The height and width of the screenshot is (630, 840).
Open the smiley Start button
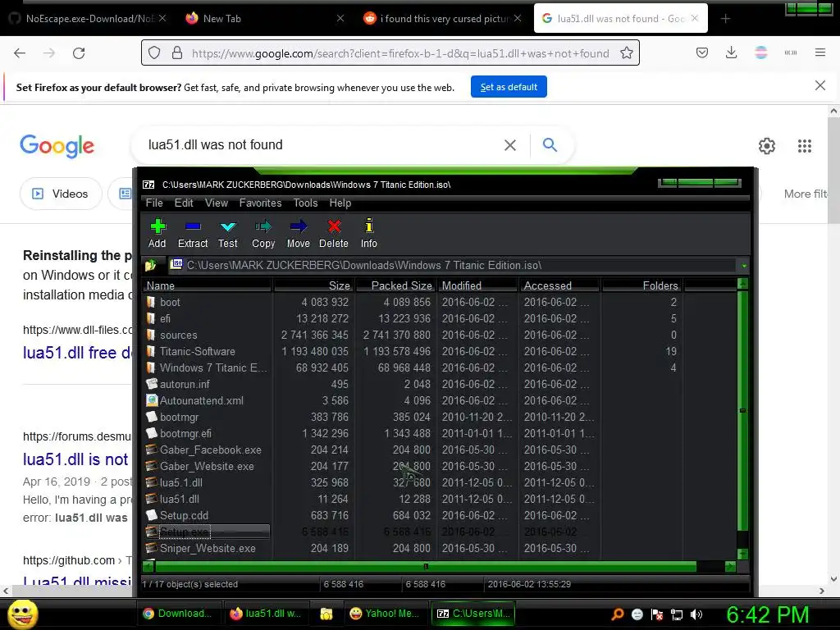coord(22,614)
